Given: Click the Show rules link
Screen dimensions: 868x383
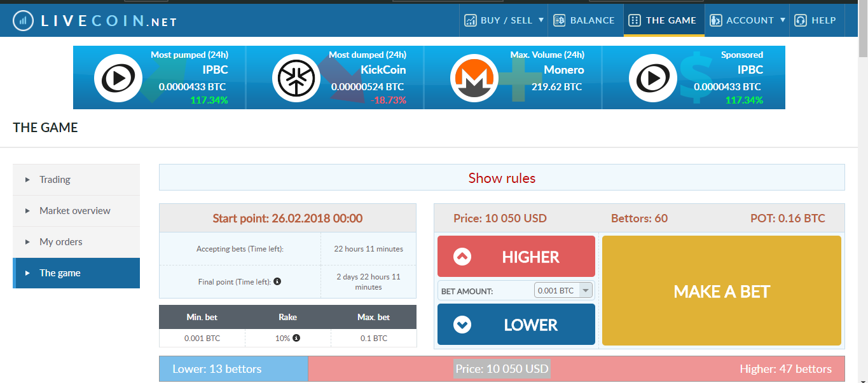Looking at the screenshot, I should [x=502, y=178].
